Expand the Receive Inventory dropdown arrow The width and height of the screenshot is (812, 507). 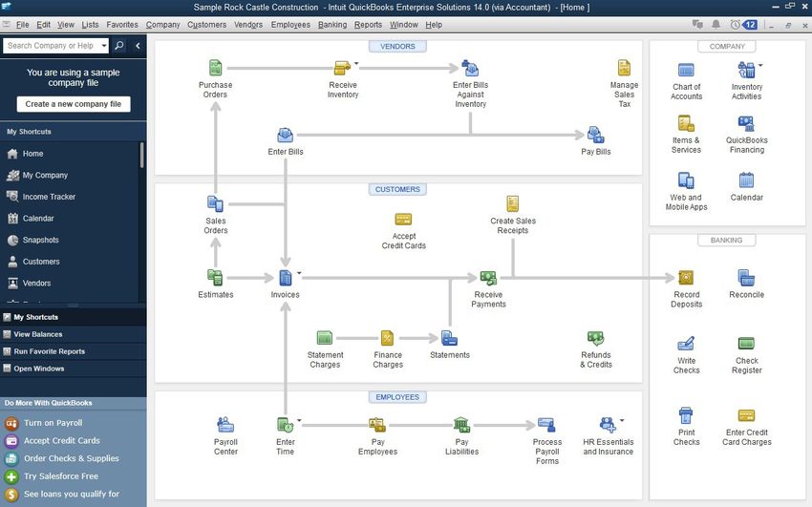click(x=356, y=63)
